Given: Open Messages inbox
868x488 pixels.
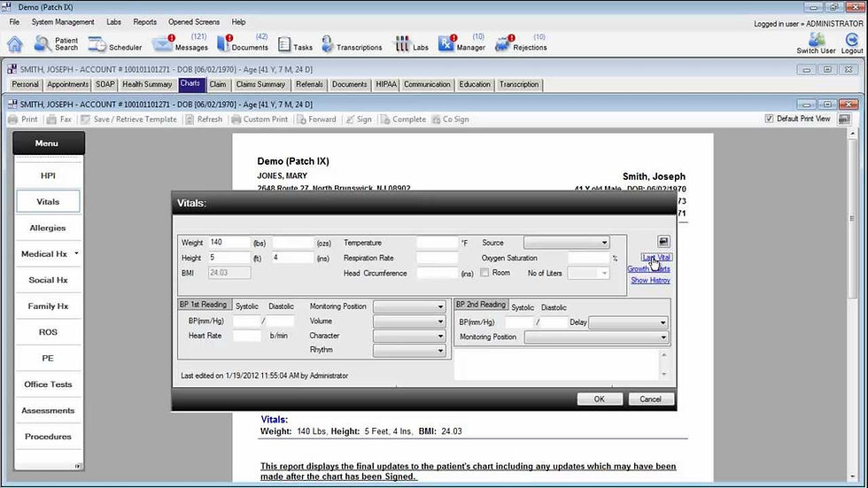Looking at the screenshot, I should [x=180, y=43].
